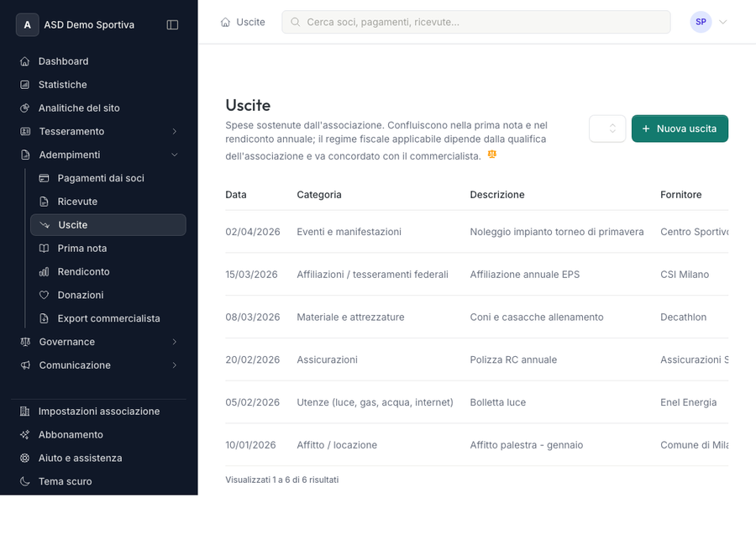The image size is (756, 535).
Task: Expand the Comunicazione submenu chevron
Action: coord(175,365)
